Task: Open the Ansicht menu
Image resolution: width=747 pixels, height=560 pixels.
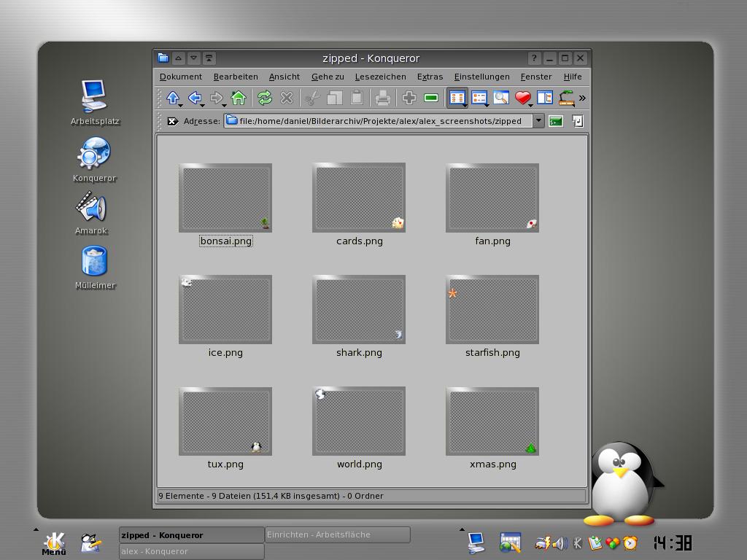Action: coord(284,77)
